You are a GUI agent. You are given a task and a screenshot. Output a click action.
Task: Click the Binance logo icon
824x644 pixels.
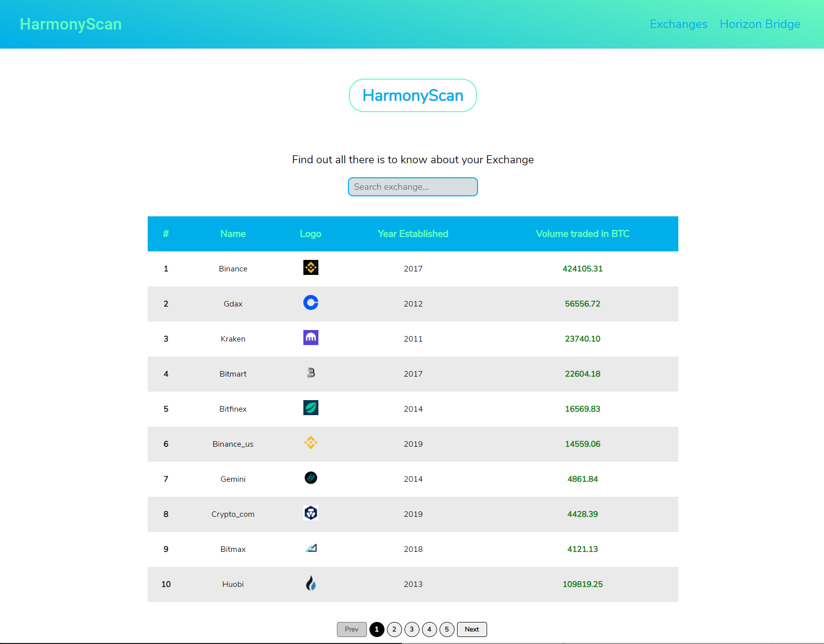pyautogui.click(x=311, y=267)
